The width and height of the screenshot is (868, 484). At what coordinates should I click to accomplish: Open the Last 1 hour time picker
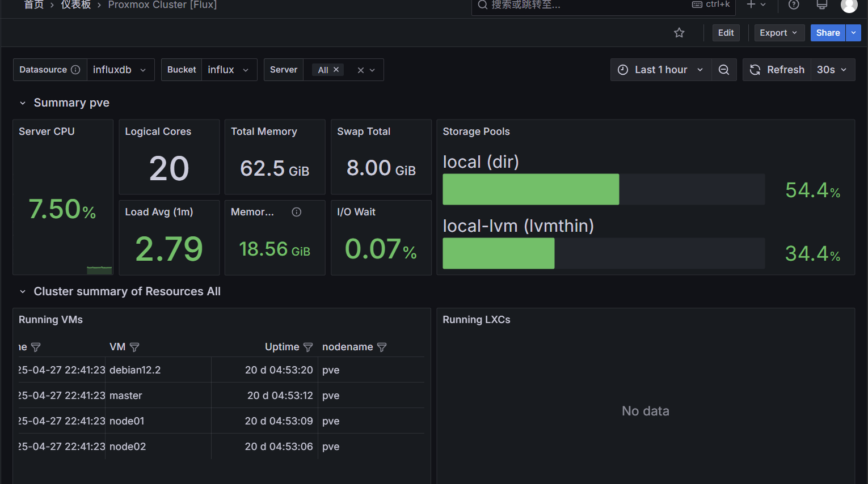tap(661, 70)
